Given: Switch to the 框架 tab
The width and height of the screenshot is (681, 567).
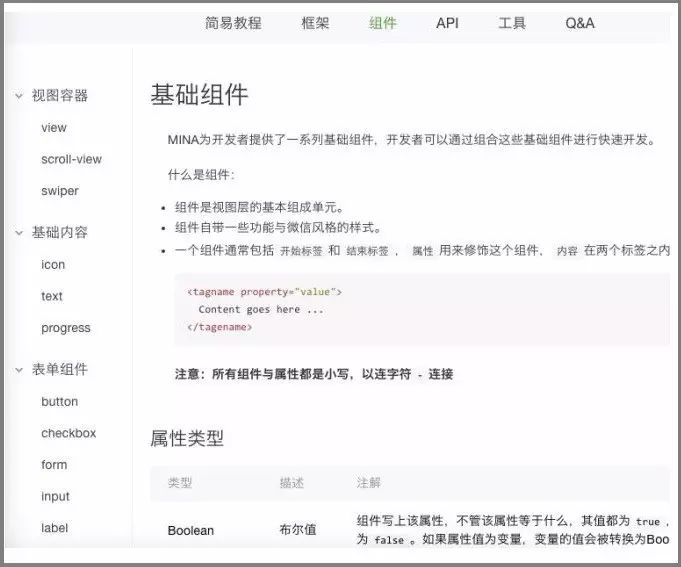Looking at the screenshot, I should (x=315, y=23).
